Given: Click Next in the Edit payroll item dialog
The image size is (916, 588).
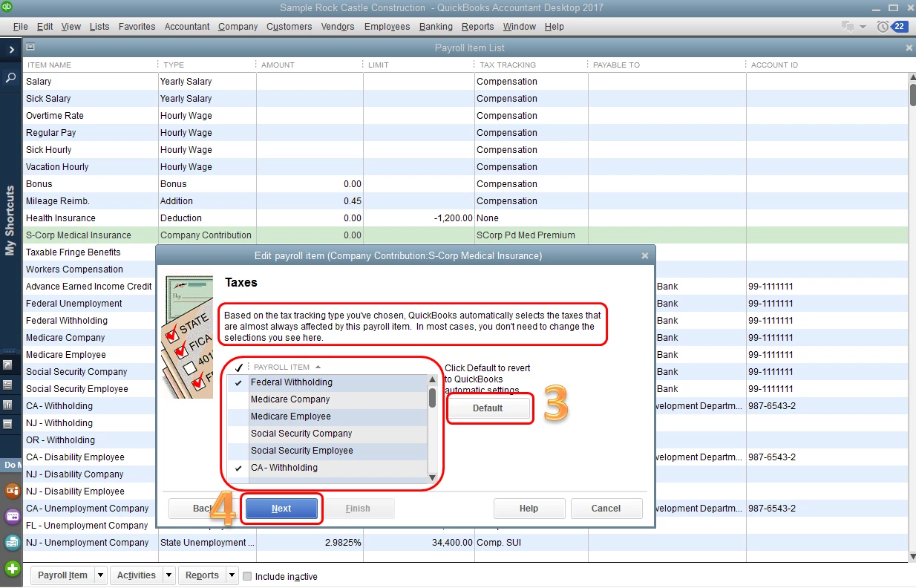Looking at the screenshot, I should pos(281,509).
